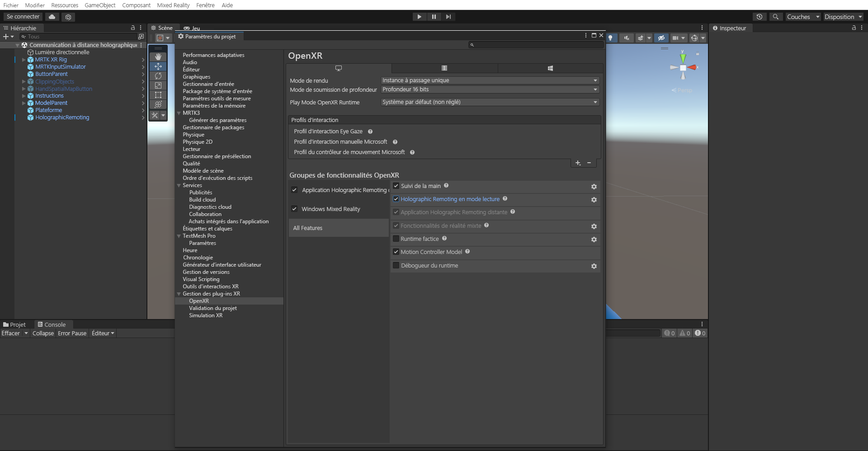Open the Mixed Reality menu
Viewport: 868px width, 451px height.
coord(173,5)
